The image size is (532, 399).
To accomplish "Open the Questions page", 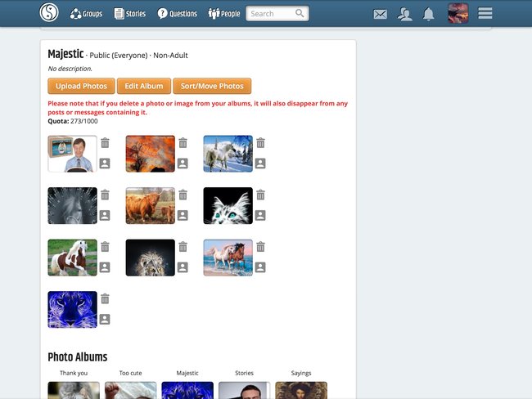I will point(177,14).
